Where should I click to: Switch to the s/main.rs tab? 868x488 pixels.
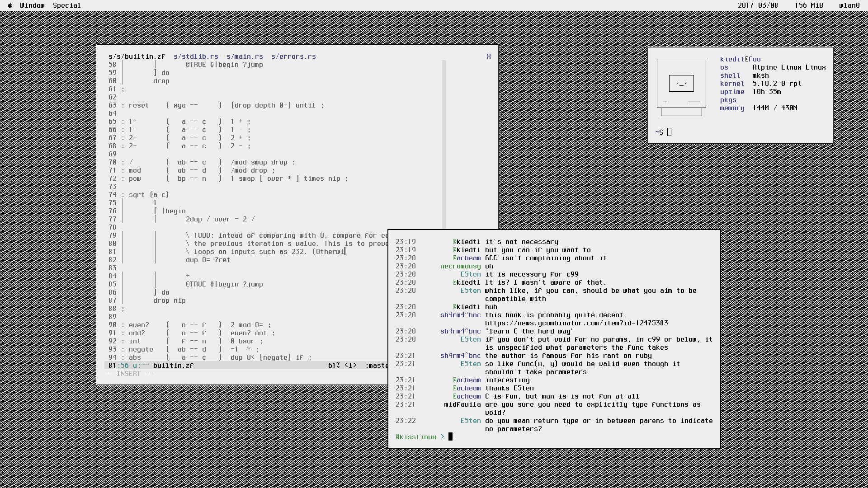pyautogui.click(x=245, y=56)
